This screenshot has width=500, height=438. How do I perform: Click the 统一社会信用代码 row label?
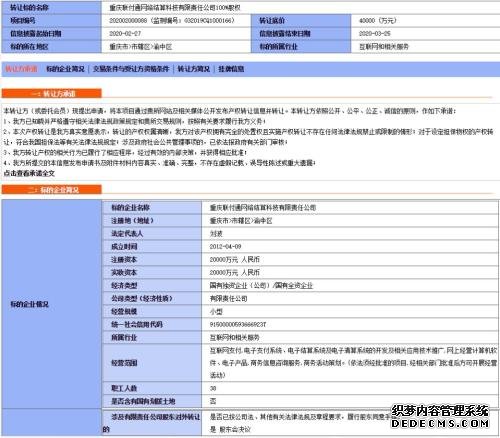152,325
